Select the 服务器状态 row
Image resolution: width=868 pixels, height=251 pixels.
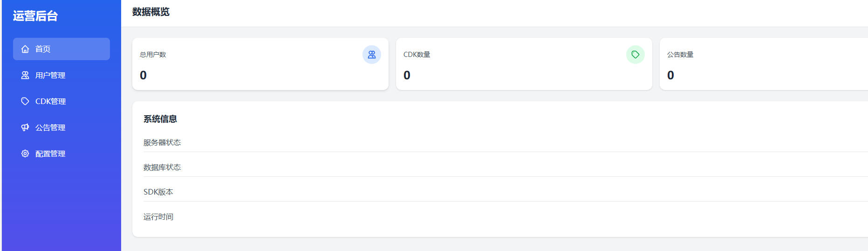coord(162,142)
